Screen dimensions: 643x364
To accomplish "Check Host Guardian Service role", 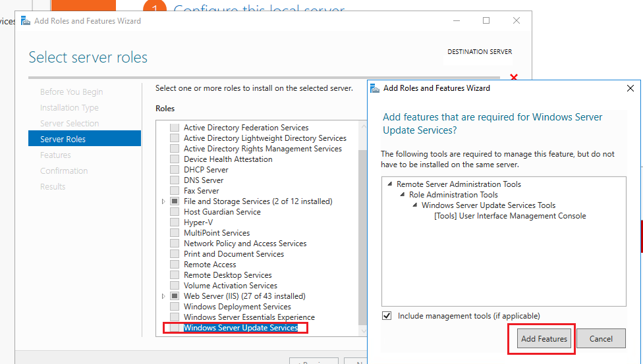I will point(175,211).
